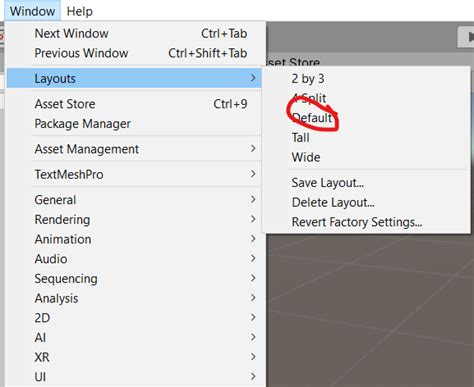Expand the Audio submenu
Viewport: 474px width, 387px height.
tap(133, 259)
